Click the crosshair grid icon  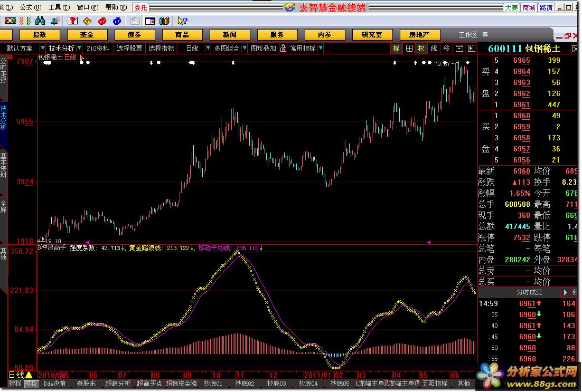[409, 48]
